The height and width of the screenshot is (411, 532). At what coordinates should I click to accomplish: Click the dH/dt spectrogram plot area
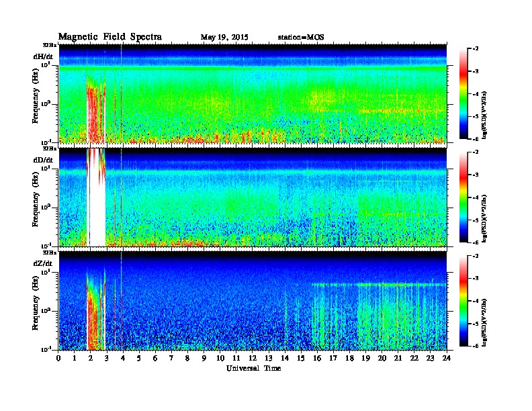(x=253, y=93)
